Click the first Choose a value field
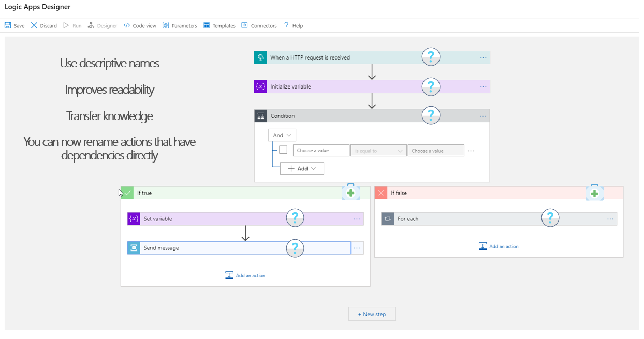This screenshot has height=339, width=644. [x=321, y=151]
